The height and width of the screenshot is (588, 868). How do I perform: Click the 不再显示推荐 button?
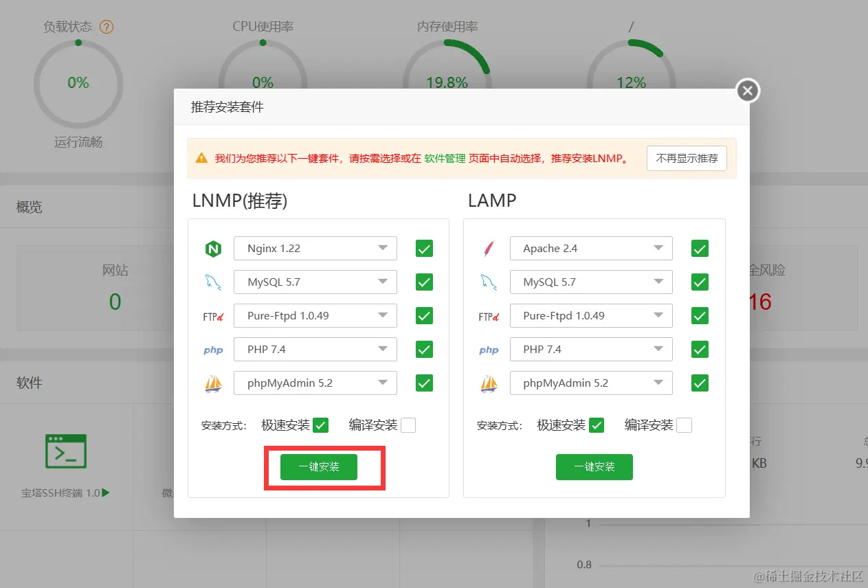pos(687,158)
